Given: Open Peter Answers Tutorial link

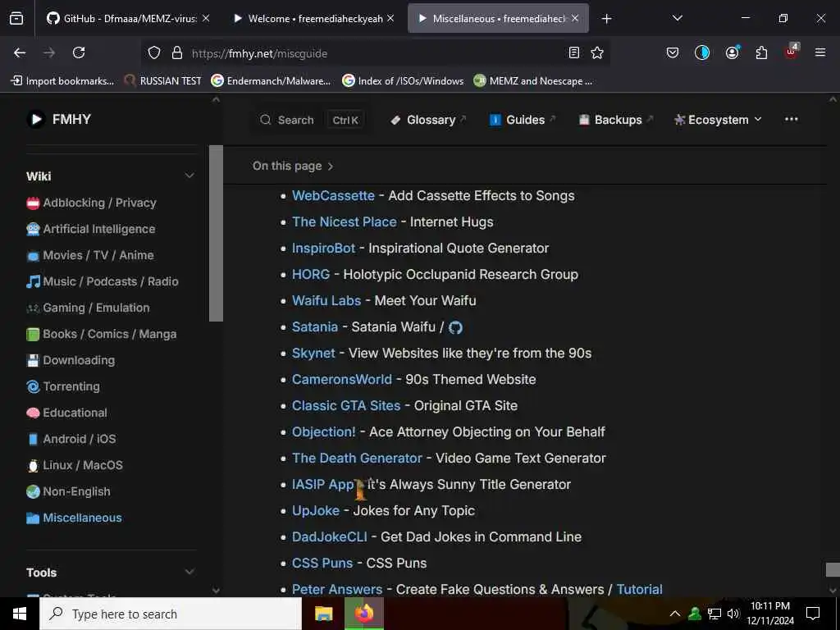Looking at the screenshot, I should click(x=639, y=589).
